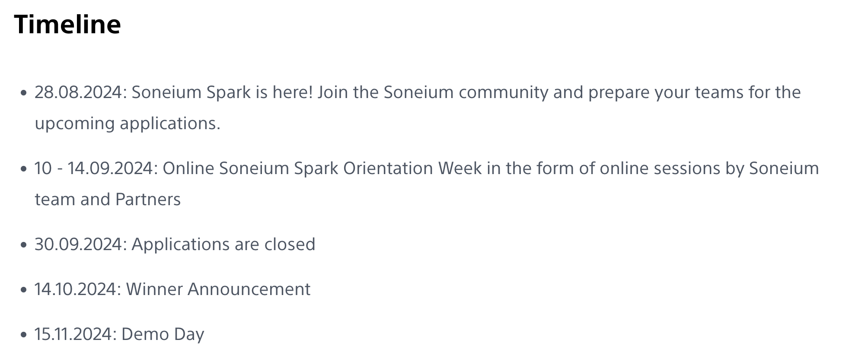868x362 pixels.
Task: Click the text "Applications are closed"
Action: tap(223, 245)
